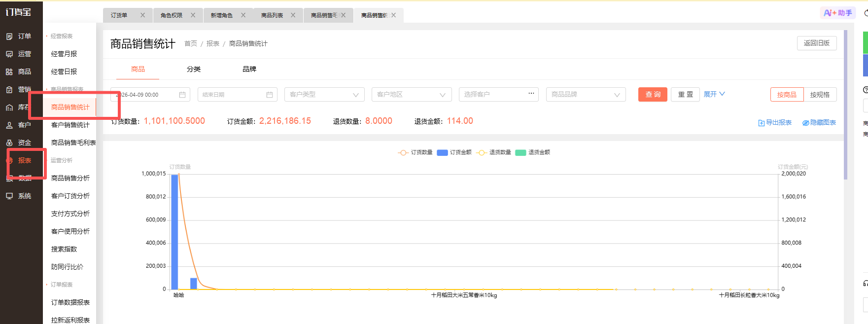Open the 资金 sidebar module
Image resolution: width=868 pixels, height=324 pixels.
coord(19,143)
